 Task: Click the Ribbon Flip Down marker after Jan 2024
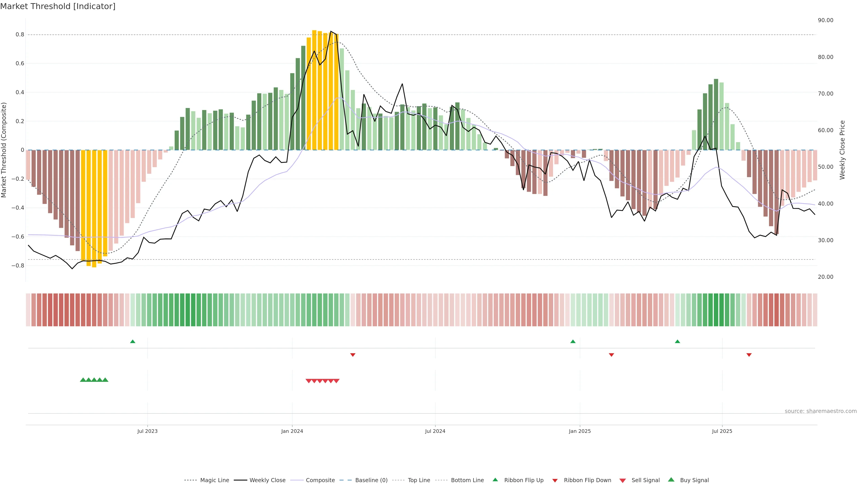pos(353,355)
